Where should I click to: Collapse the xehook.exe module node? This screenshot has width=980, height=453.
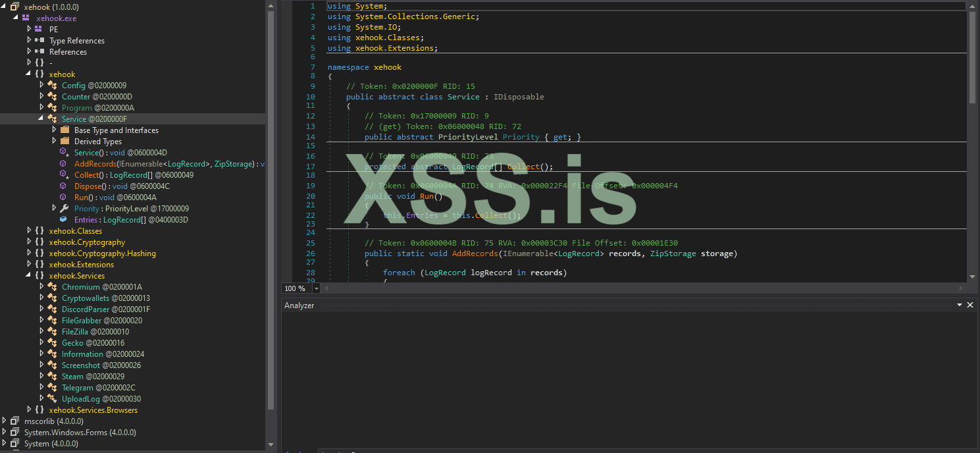pyautogui.click(x=16, y=18)
